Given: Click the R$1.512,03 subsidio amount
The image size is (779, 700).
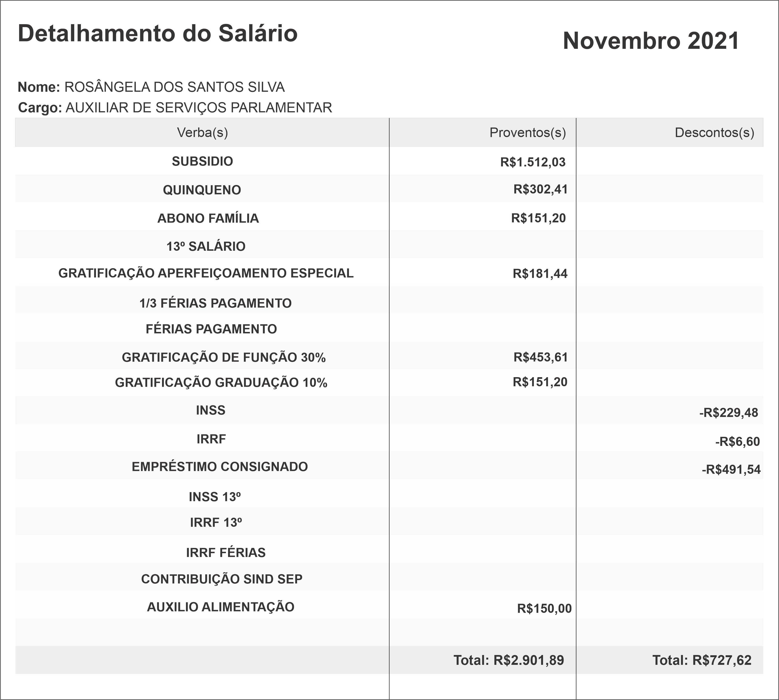Looking at the screenshot, I should pyautogui.click(x=533, y=162).
